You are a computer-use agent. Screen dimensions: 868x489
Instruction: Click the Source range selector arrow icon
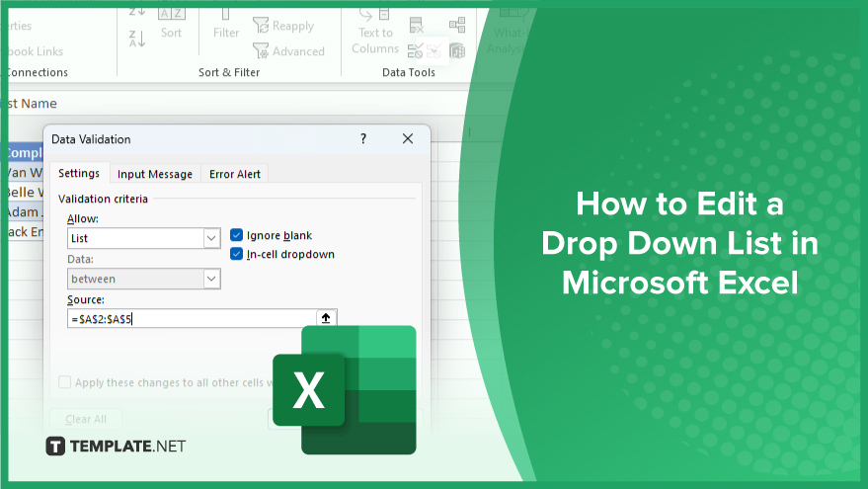(326, 318)
